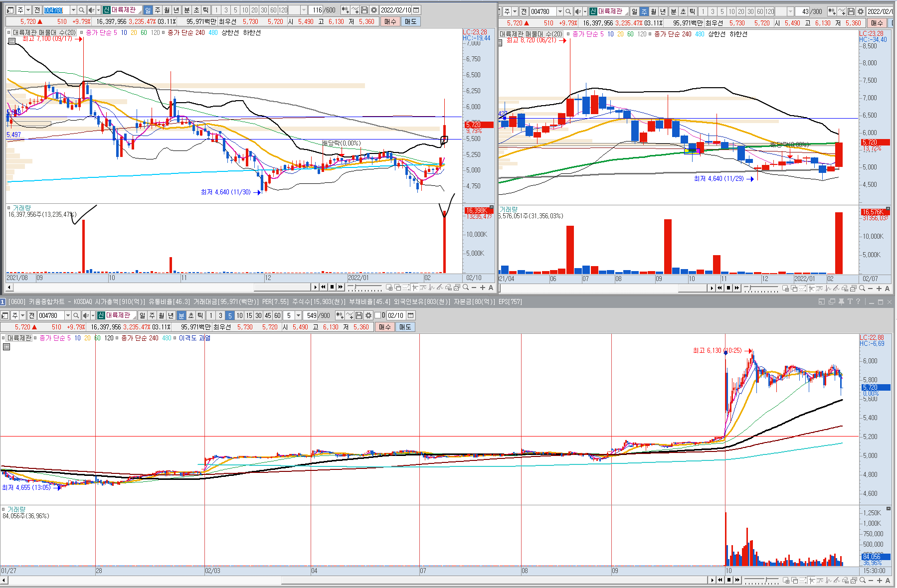
Task: Toggle 거래량 marker in the 5-minute chart
Action: (3, 509)
